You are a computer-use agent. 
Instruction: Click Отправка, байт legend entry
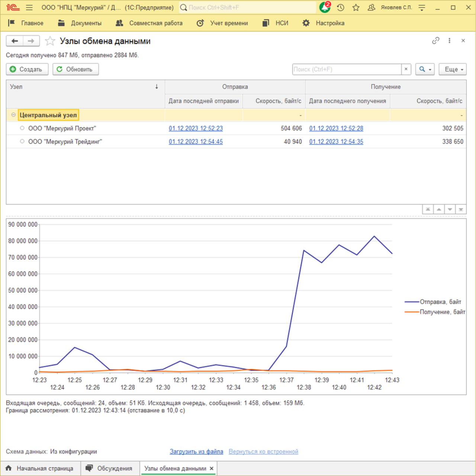(x=433, y=302)
